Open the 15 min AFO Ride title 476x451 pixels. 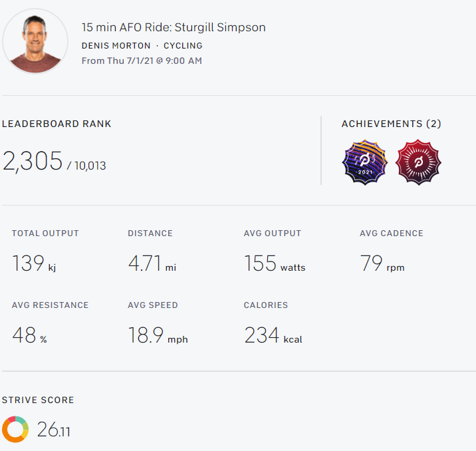[x=174, y=27]
